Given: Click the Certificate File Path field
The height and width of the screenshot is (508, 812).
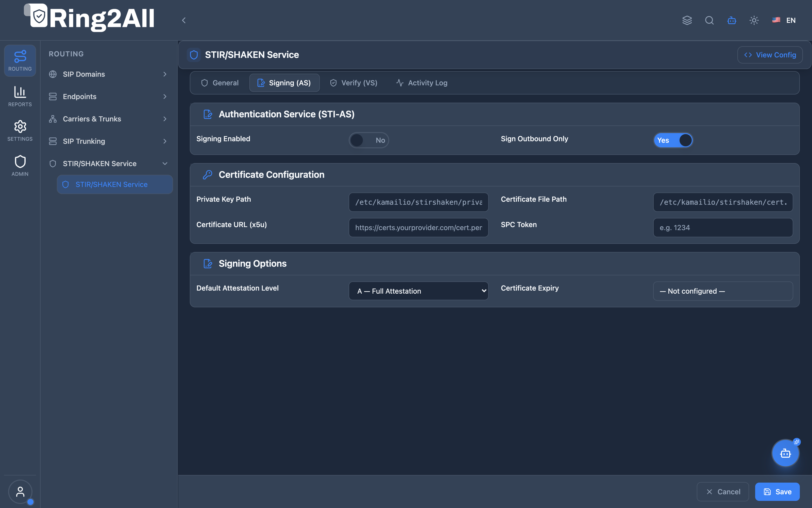Looking at the screenshot, I should coord(723,202).
